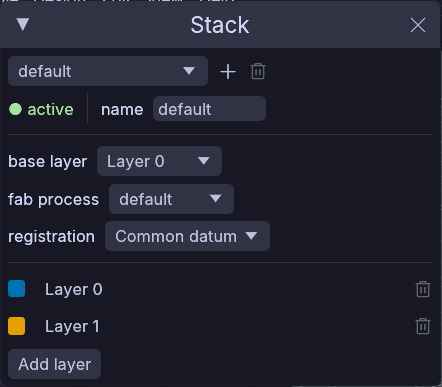Viewport: 442px width, 387px height.
Task: Open the registration Common datum dropdown
Action: [x=187, y=236]
